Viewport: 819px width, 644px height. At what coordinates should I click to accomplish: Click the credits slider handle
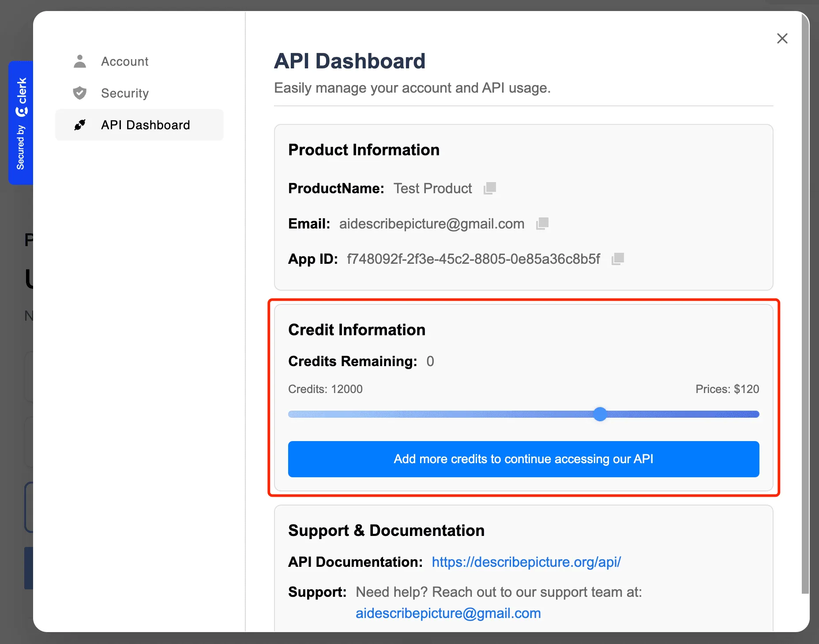tap(600, 414)
